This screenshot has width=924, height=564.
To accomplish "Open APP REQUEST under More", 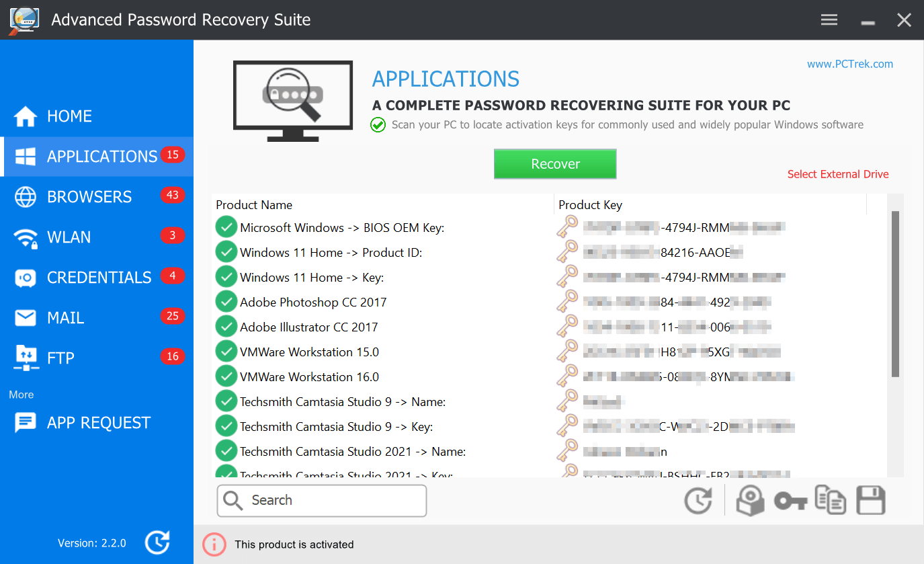I will [x=97, y=423].
